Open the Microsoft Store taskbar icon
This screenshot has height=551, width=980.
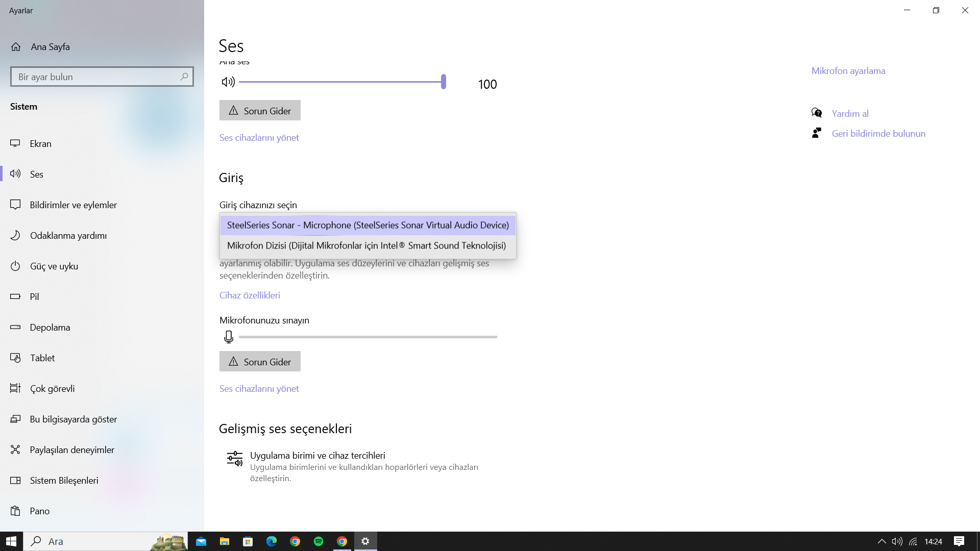coord(248,541)
